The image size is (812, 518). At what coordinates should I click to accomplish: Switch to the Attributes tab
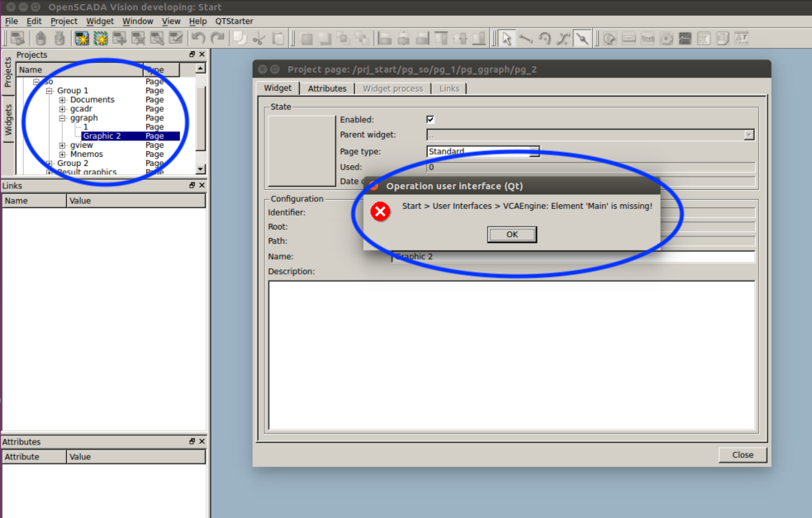pyautogui.click(x=327, y=88)
